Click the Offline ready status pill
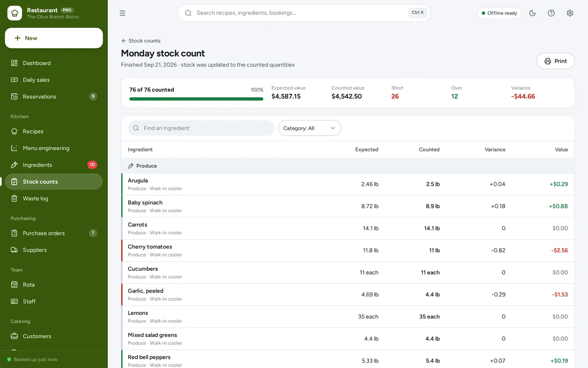This screenshot has width=588, height=368. 499,13
